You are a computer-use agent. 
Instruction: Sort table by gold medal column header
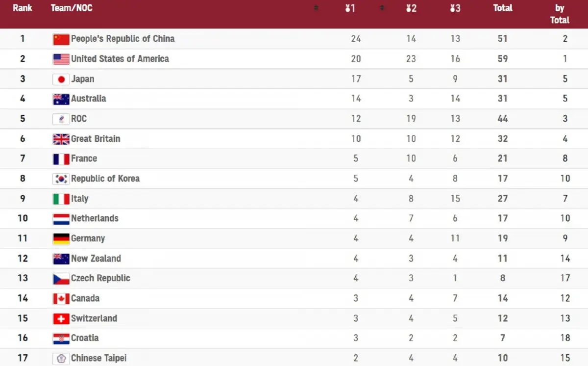(350, 8)
